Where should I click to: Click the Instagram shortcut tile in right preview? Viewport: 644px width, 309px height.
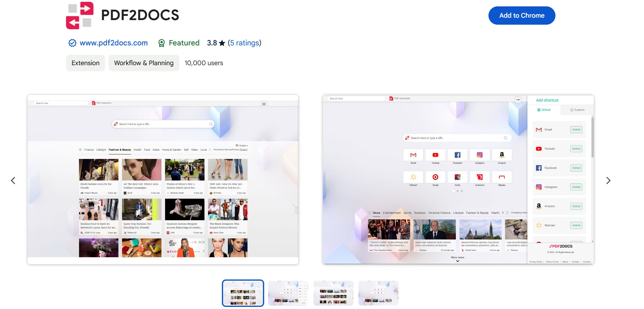[480, 155]
